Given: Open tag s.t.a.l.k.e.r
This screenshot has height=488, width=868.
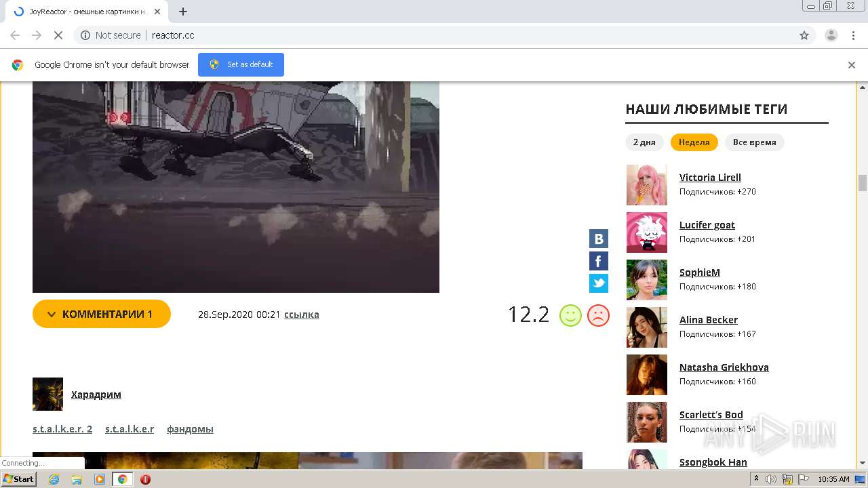Looking at the screenshot, I should pyautogui.click(x=130, y=429).
